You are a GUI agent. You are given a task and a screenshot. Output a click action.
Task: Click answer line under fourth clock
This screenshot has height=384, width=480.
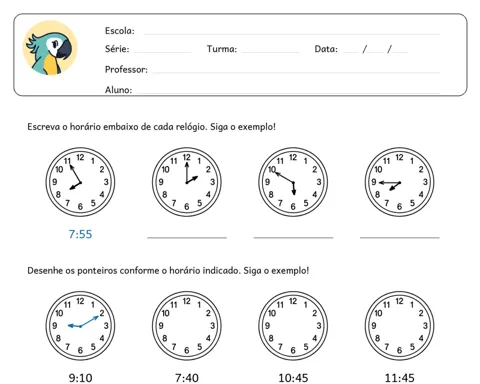(x=400, y=237)
